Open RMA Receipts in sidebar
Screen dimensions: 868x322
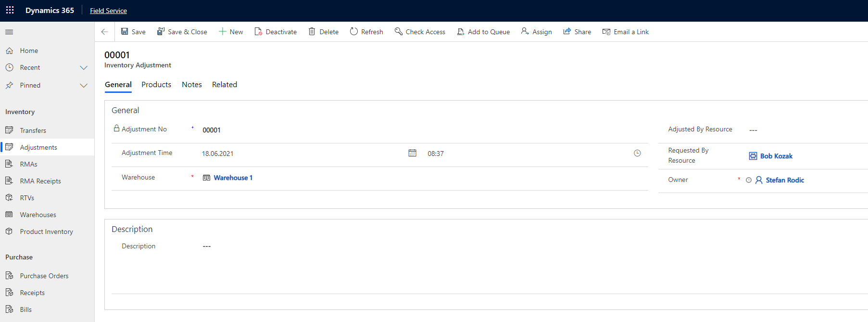point(47,181)
